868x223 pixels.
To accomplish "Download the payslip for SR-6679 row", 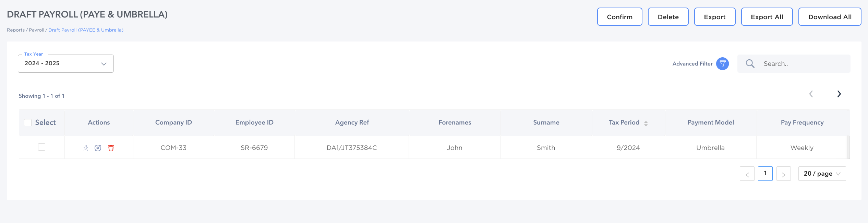I will pos(86,148).
